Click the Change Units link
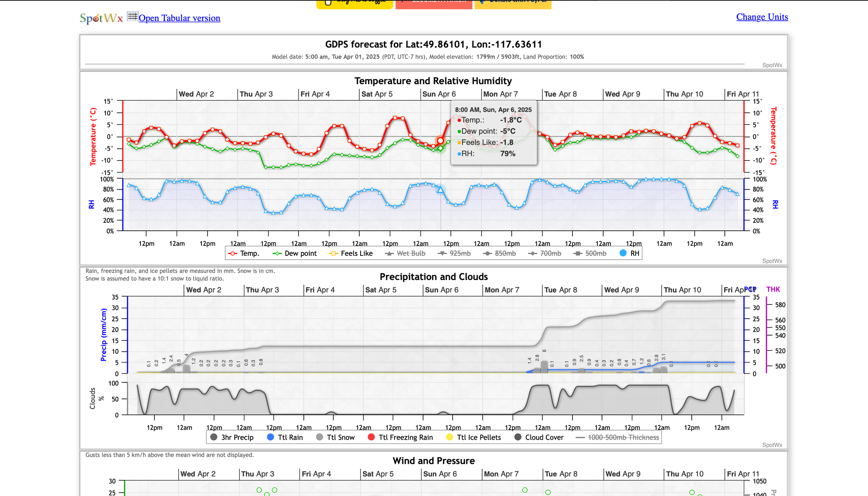This screenshot has height=496, width=868. 762,17
